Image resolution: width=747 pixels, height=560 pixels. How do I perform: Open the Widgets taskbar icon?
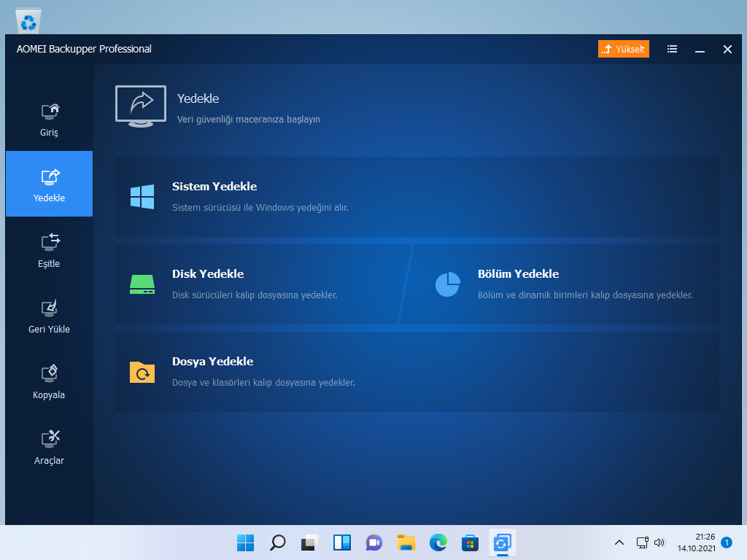(342, 542)
